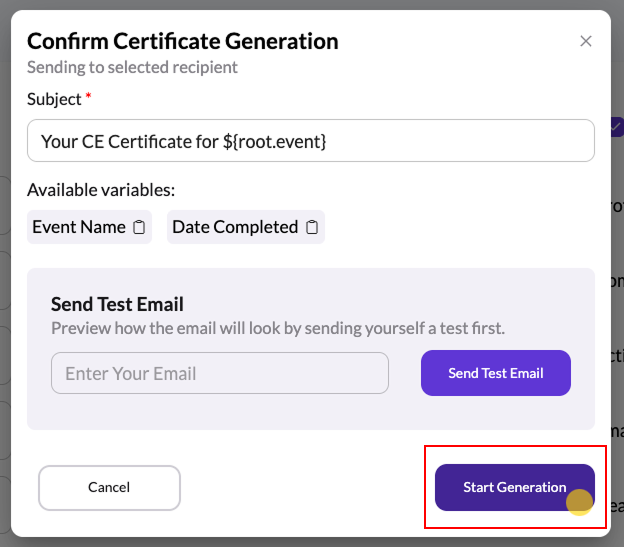Click the Subject field label
This screenshot has width=624, height=547.
[54, 99]
